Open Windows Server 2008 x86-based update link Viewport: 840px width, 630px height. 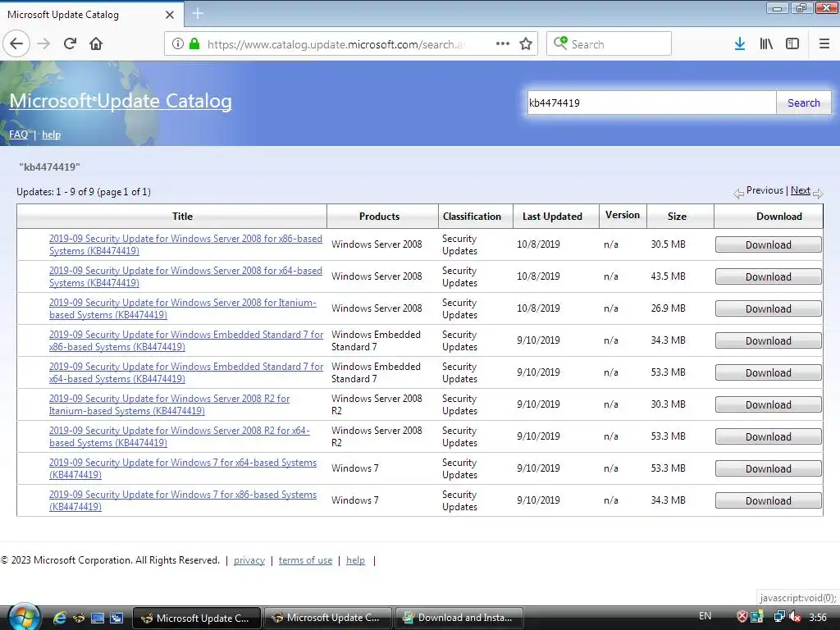pyautogui.click(x=185, y=244)
